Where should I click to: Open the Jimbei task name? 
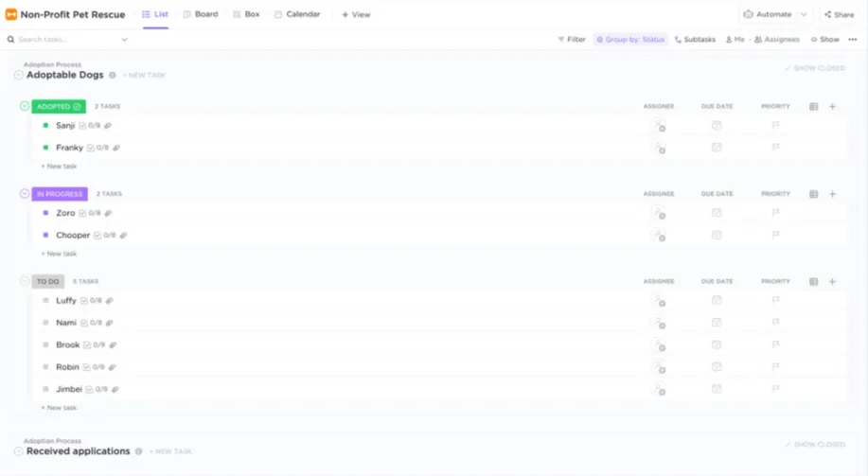[x=69, y=389]
